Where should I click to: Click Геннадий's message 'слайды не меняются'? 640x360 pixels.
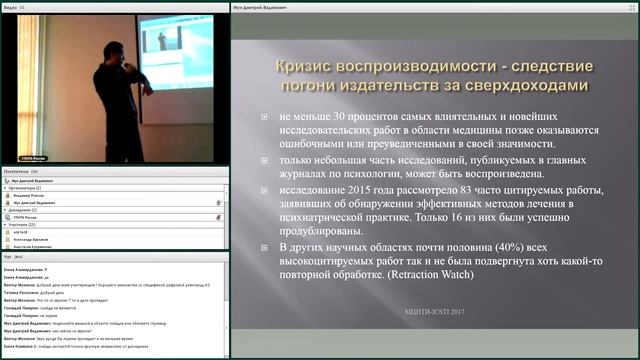40,308
